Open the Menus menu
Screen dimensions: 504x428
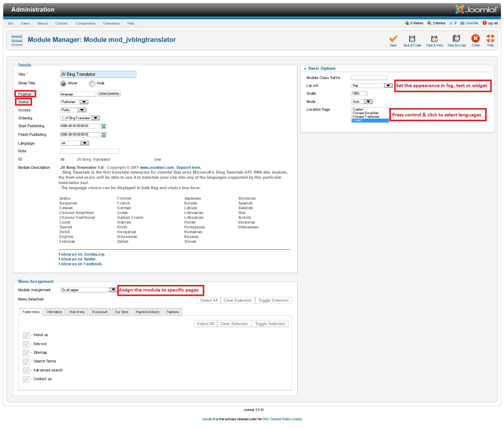pos(42,23)
